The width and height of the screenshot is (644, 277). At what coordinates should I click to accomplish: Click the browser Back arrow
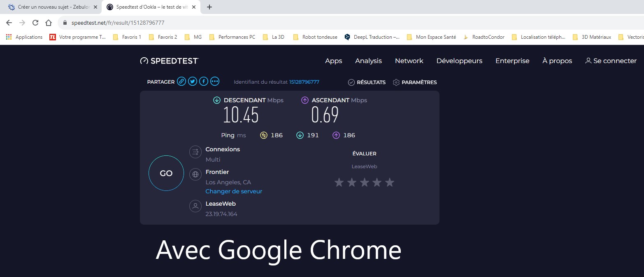pyautogui.click(x=9, y=23)
